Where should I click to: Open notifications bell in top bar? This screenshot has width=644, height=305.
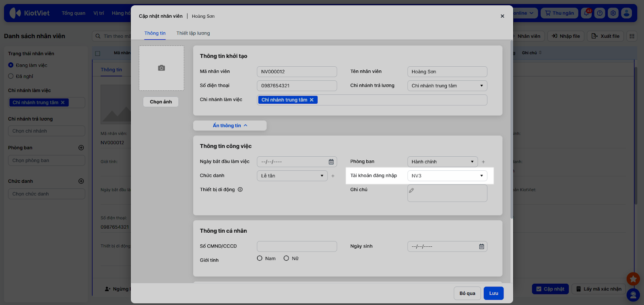point(587,13)
